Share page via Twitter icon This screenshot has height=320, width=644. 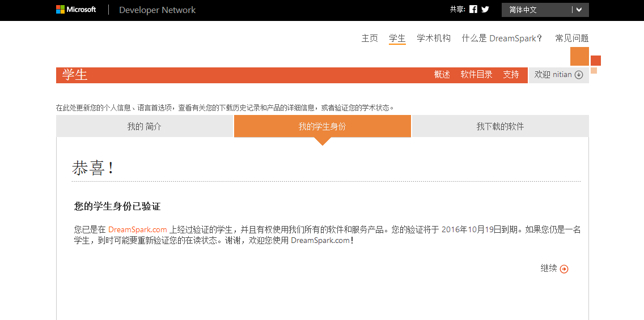coord(485,10)
